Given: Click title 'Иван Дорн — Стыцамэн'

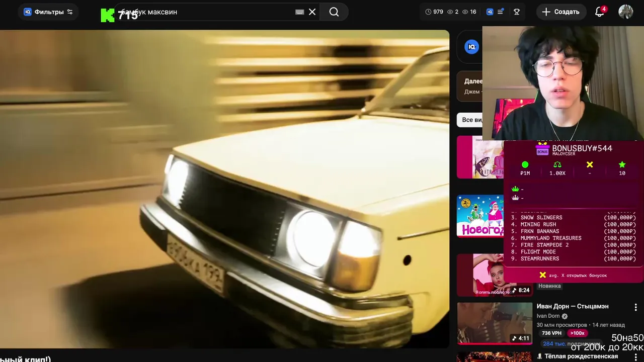Looking at the screenshot, I should (573, 306).
